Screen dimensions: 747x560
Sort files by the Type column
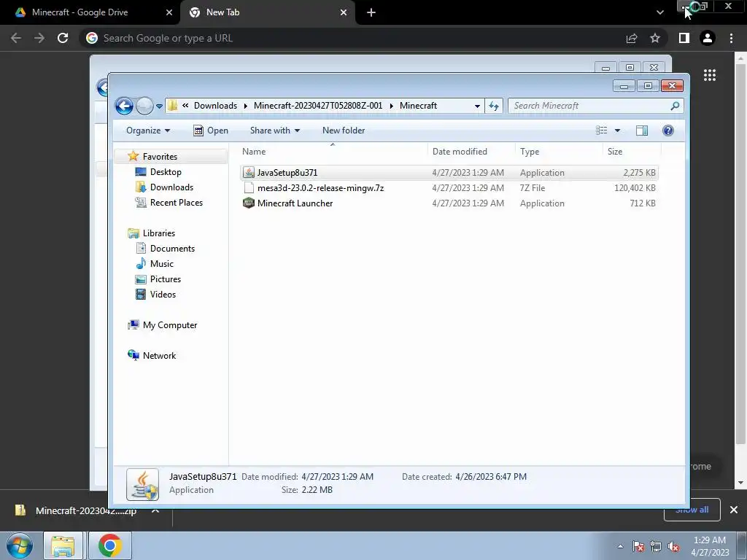coord(559,152)
